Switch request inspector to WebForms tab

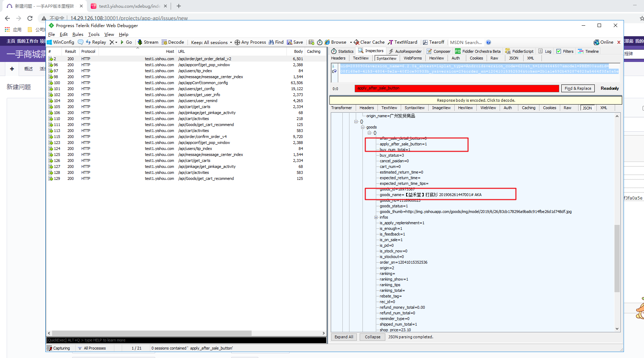click(412, 58)
